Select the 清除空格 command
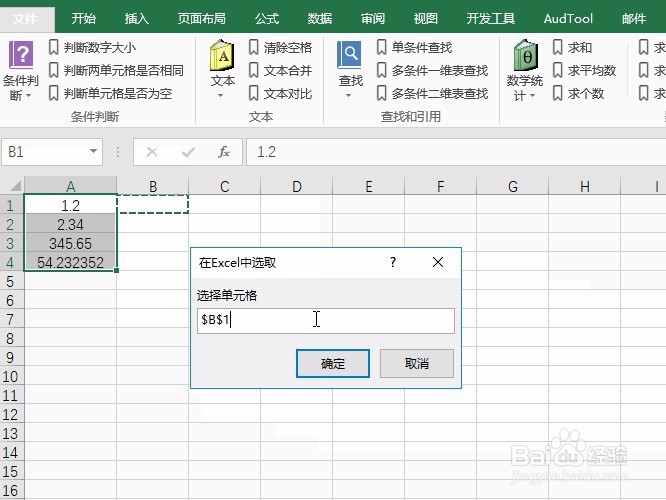Screen dimensions: 666x500 (280, 47)
